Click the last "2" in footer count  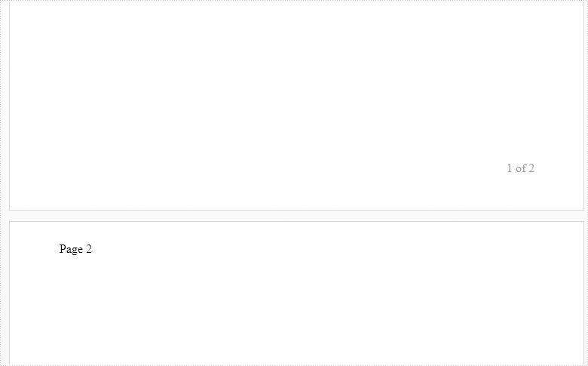pos(531,168)
